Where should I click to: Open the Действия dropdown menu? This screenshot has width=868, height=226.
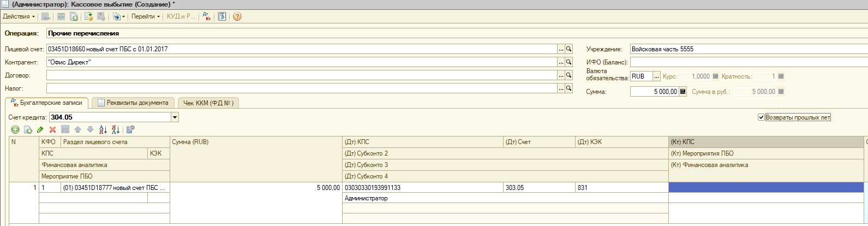19,16
